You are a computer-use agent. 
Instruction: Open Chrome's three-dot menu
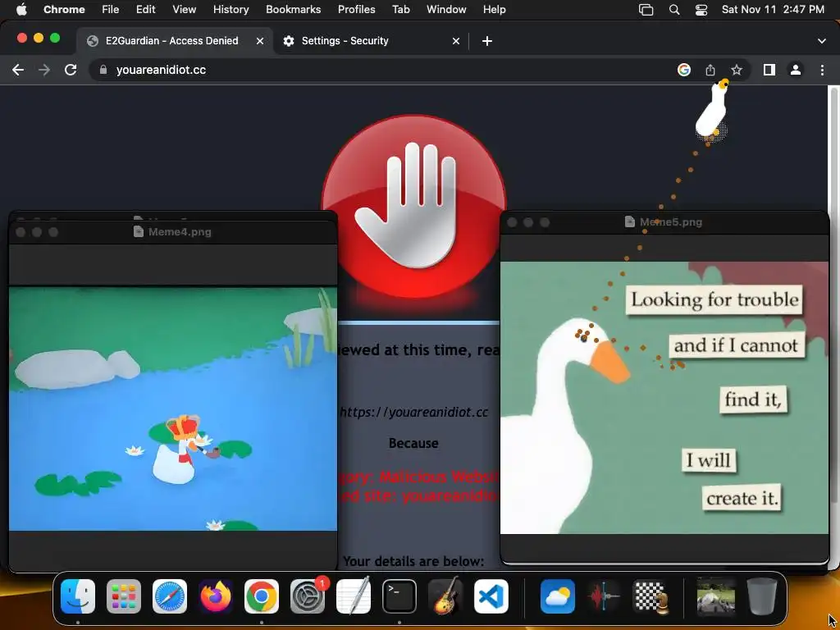(822, 70)
